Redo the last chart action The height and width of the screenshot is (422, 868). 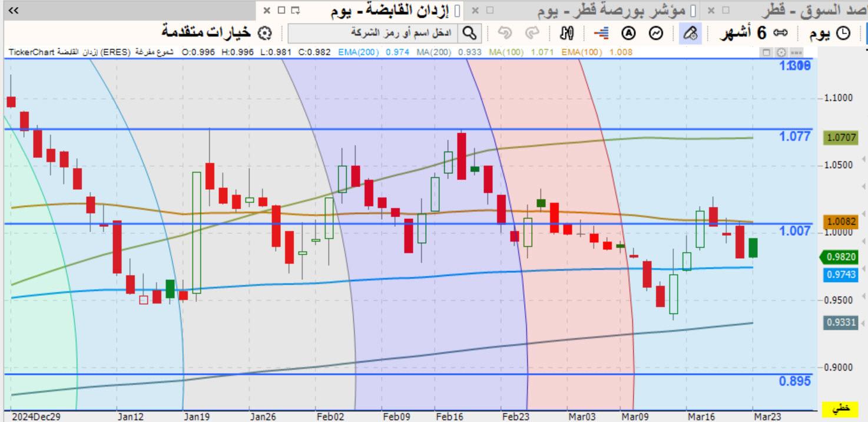click(532, 33)
